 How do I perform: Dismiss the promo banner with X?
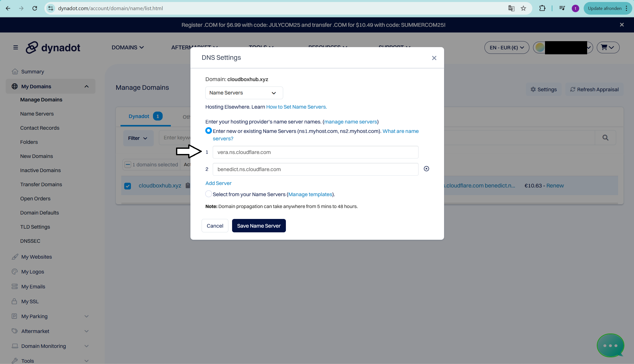tap(622, 25)
